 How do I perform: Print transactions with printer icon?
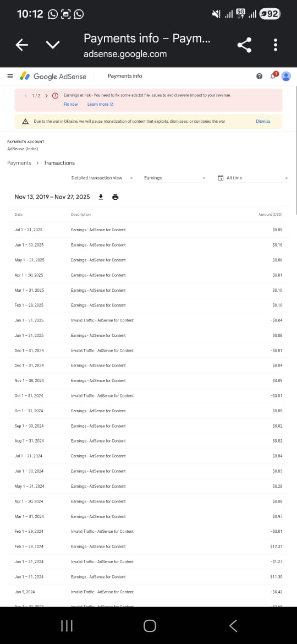click(116, 197)
